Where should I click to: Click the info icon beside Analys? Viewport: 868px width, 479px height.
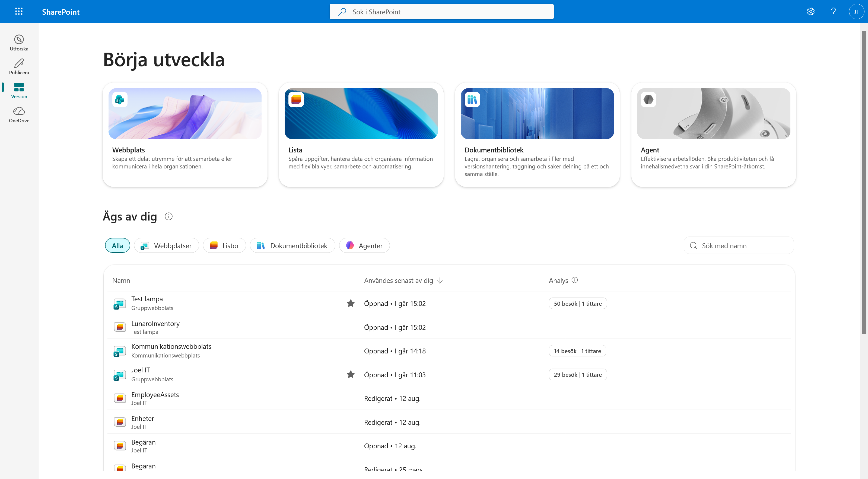tap(574, 280)
